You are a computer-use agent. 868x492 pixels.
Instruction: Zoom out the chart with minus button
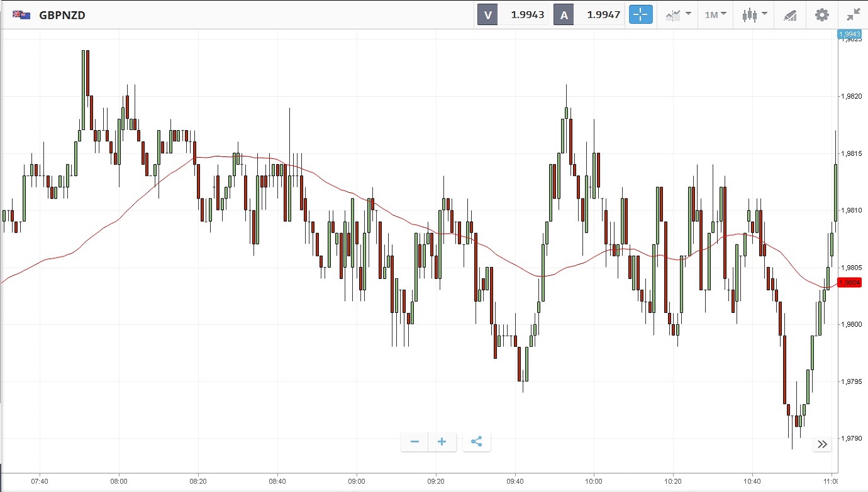tap(415, 442)
